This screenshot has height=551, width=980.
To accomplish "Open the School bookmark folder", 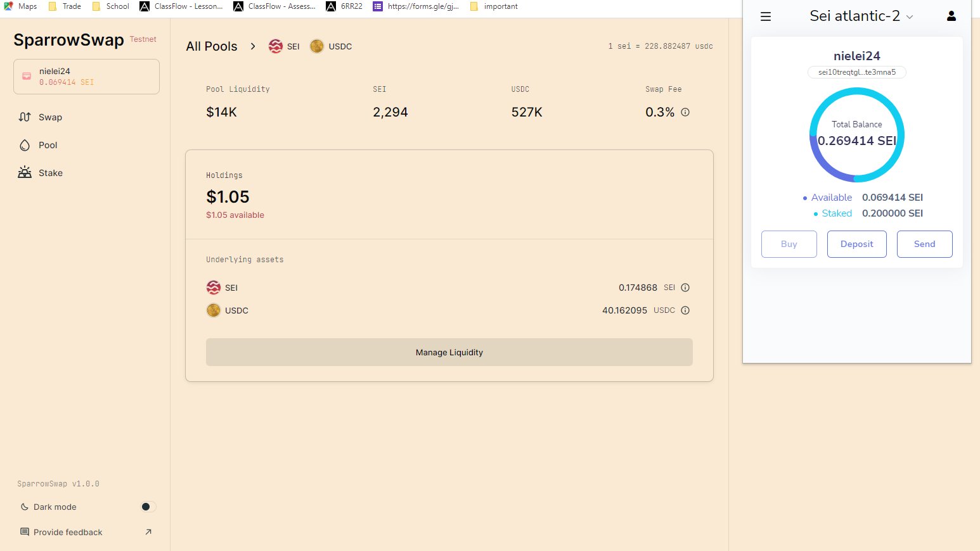I will (x=111, y=6).
